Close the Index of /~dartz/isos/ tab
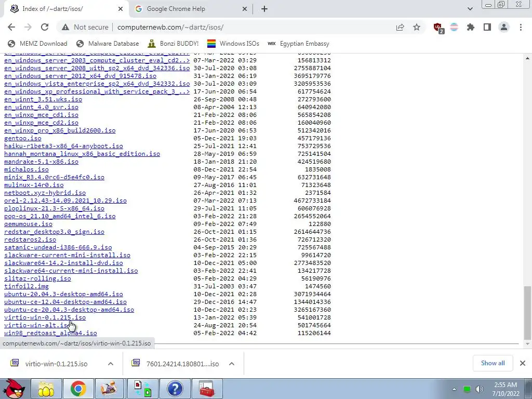532x399 pixels. pos(121,9)
